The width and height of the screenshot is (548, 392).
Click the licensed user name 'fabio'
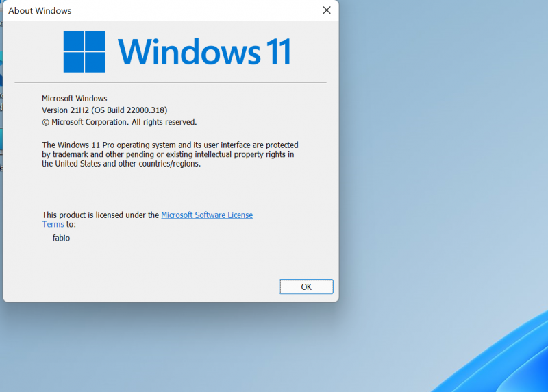pos(61,238)
